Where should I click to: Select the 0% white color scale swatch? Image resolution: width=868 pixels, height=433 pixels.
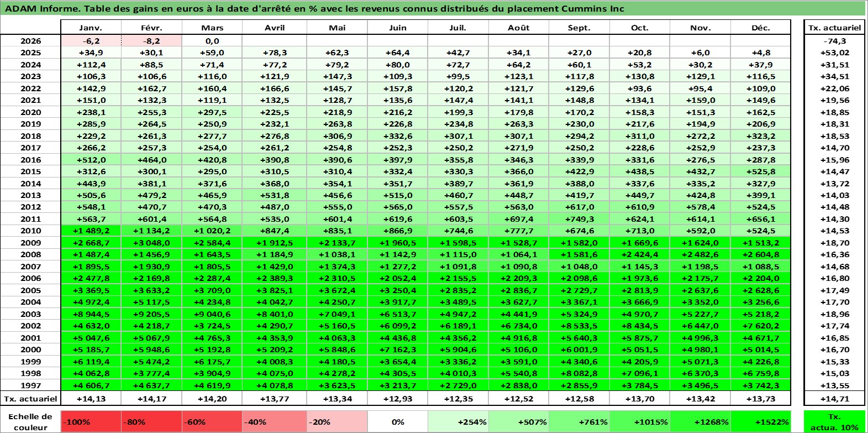(x=397, y=421)
